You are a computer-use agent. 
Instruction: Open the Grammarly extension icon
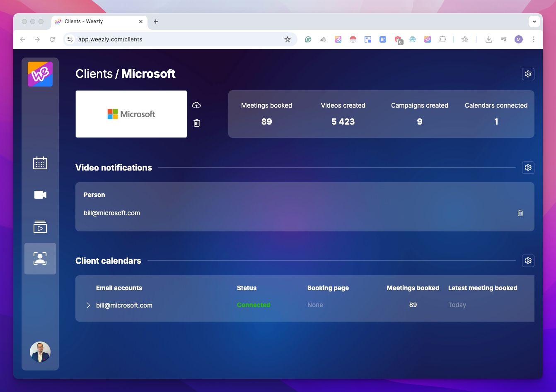(308, 39)
